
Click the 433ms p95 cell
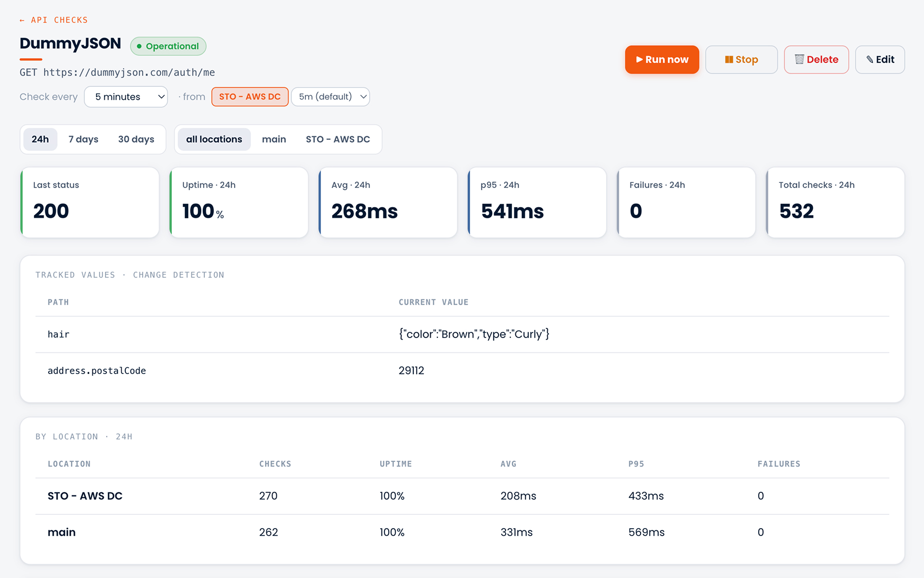click(x=646, y=496)
